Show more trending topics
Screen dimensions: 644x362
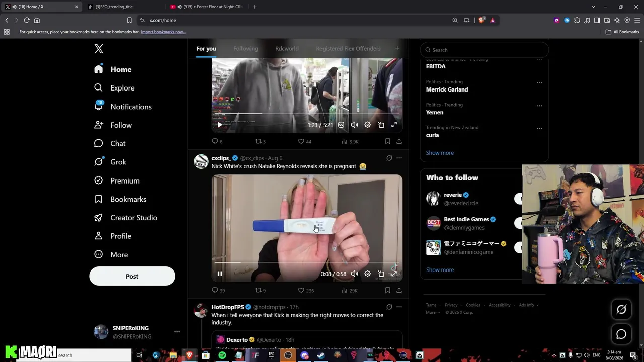click(440, 153)
